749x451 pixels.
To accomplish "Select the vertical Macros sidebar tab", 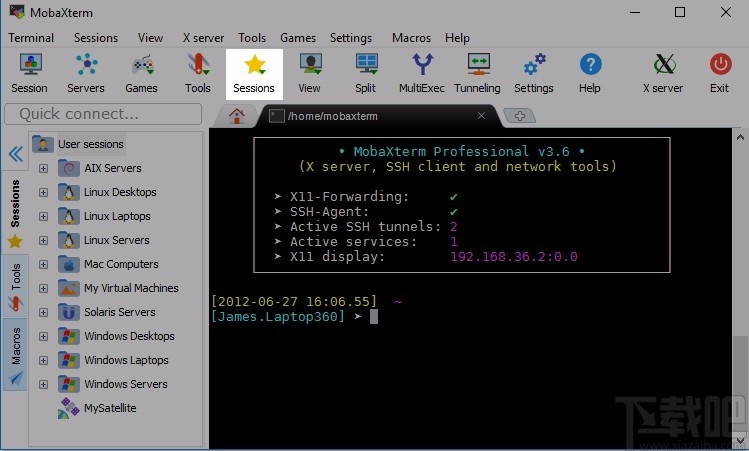I will pyautogui.click(x=15, y=355).
